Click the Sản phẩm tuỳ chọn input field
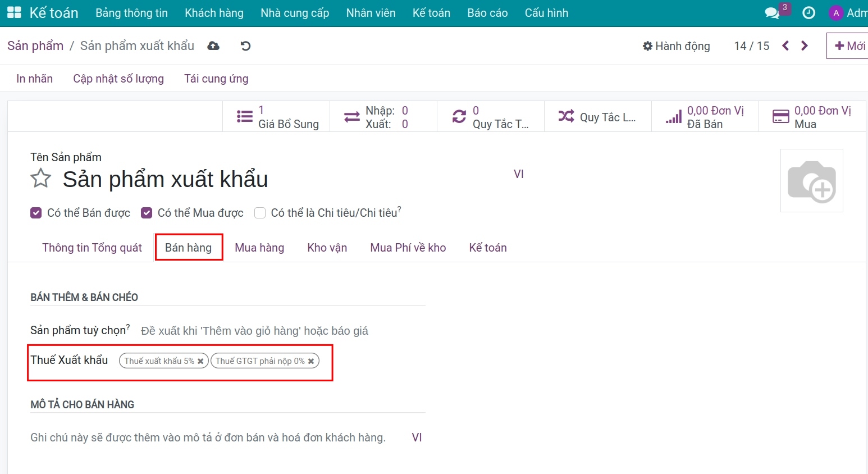Image resolution: width=868 pixels, height=474 pixels. [x=282, y=331]
